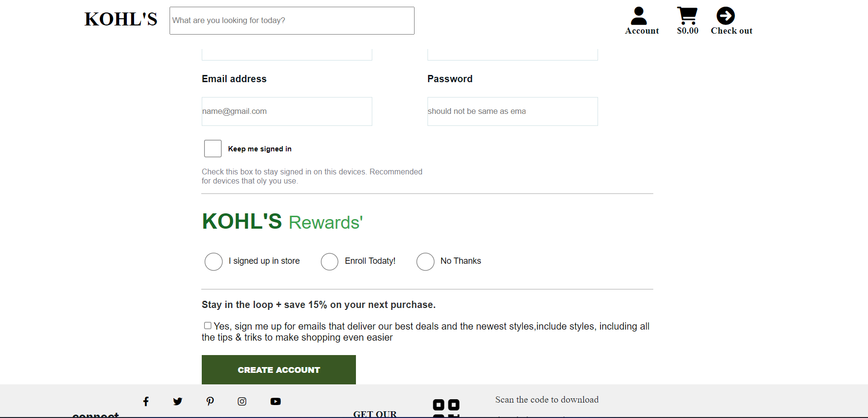Screen dimensions: 868x418
Task: Click the KOHL'S logo
Action: pyautogui.click(x=121, y=19)
